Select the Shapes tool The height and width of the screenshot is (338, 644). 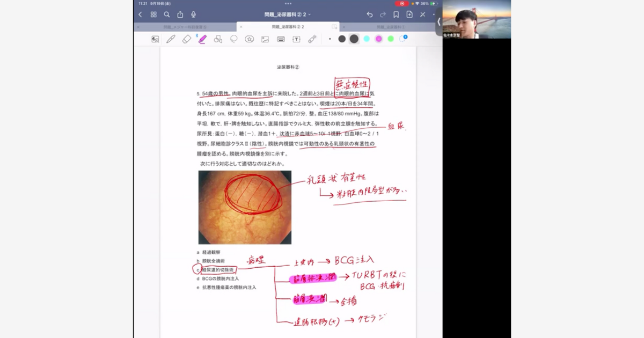pos(218,39)
